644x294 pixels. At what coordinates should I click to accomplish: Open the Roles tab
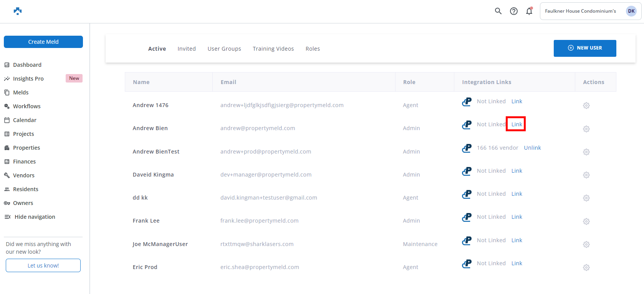[x=313, y=49]
